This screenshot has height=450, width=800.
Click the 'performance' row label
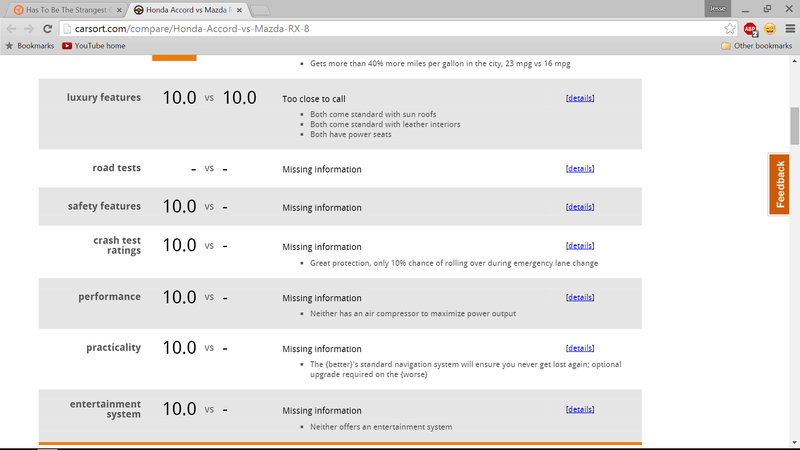pos(109,296)
